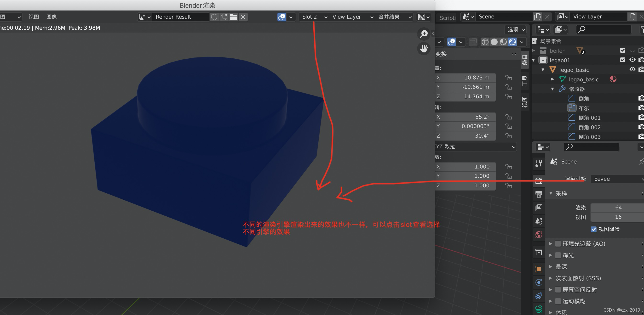Viewport: 644px width, 315px height.
Task: Enable 环境光遮蔽 (AO) checkbox
Action: coord(558,244)
